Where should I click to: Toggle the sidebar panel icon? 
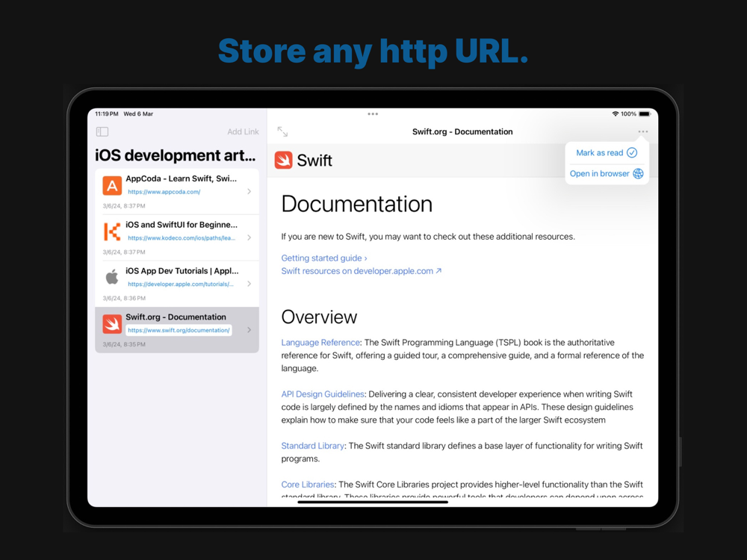(x=102, y=131)
